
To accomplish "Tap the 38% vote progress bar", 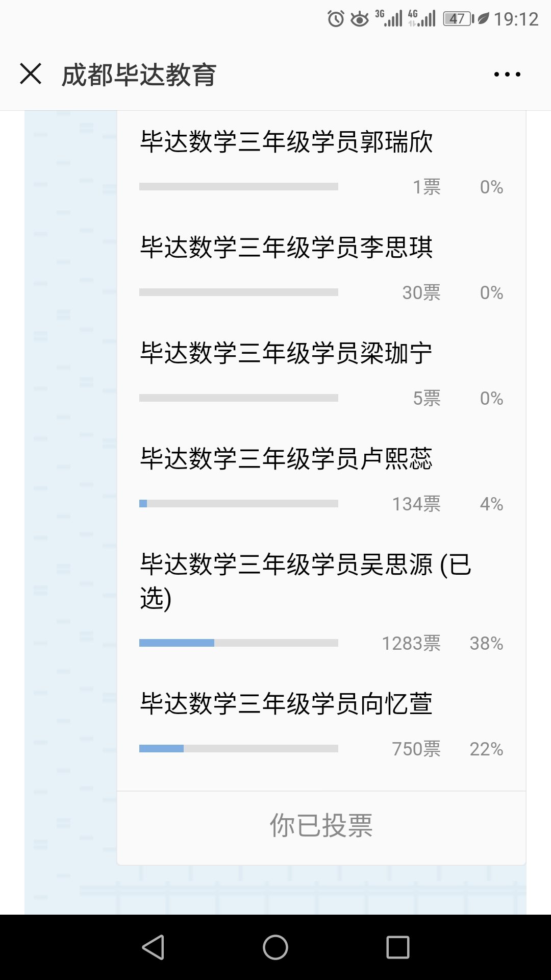I will pyautogui.click(x=238, y=643).
